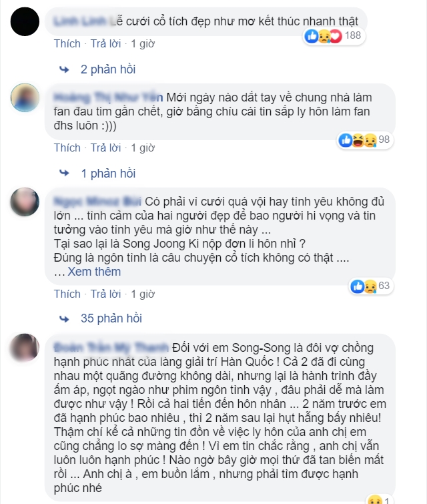The image size is (427, 504).
Task: Reply to the first comment via "Trả lời"
Action: tap(105, 43)
